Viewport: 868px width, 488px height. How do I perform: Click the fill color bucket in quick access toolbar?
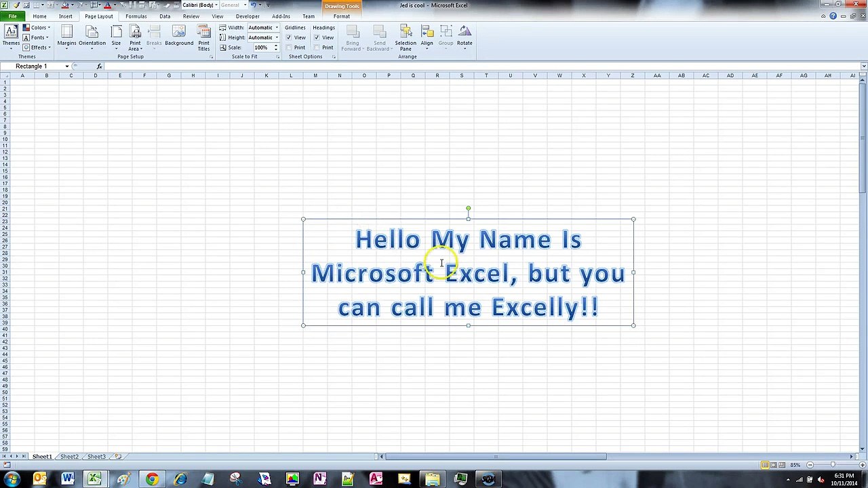pos(66,5)
